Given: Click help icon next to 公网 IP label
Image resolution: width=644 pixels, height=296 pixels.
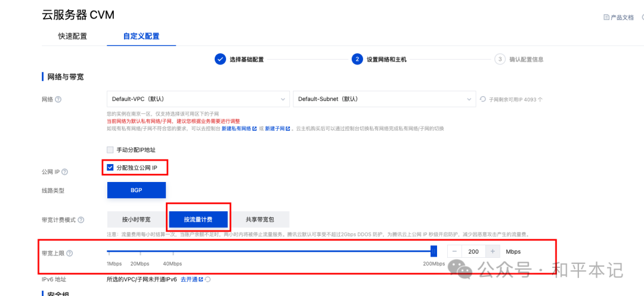Looking at the screenshot, I should [65, 172].
